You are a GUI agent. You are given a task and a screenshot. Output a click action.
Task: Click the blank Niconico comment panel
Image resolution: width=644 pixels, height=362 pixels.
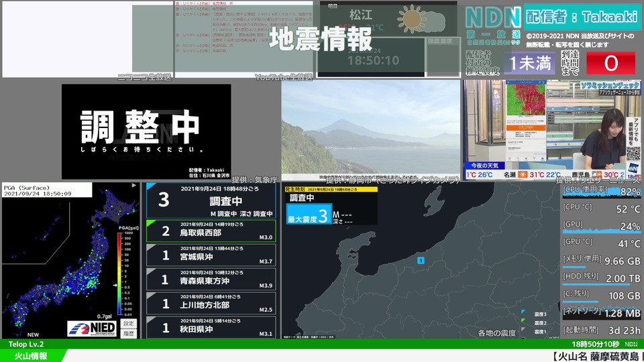(x=87, y=39)
